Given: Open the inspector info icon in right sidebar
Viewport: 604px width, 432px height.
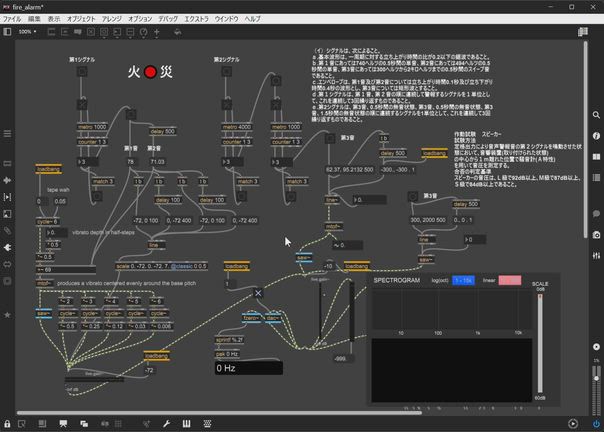Looking at the screenshot, I should tap(596, 136).
